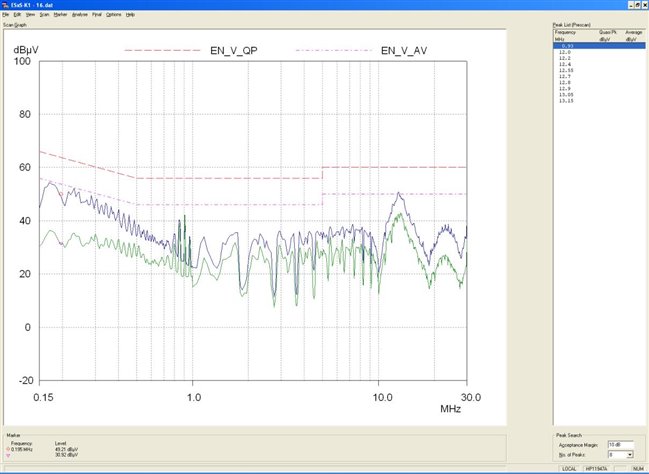
Task: Expand the No. of Peaks dropdown
Action: 628,454
